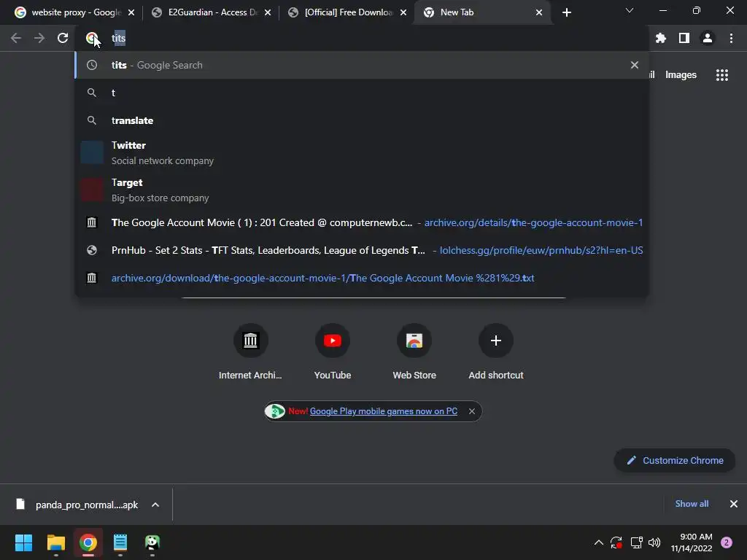Expand panda_pro_normal apk download options
Image resolution: width=747 pixels, height=560 pixels.
point(155,505)
